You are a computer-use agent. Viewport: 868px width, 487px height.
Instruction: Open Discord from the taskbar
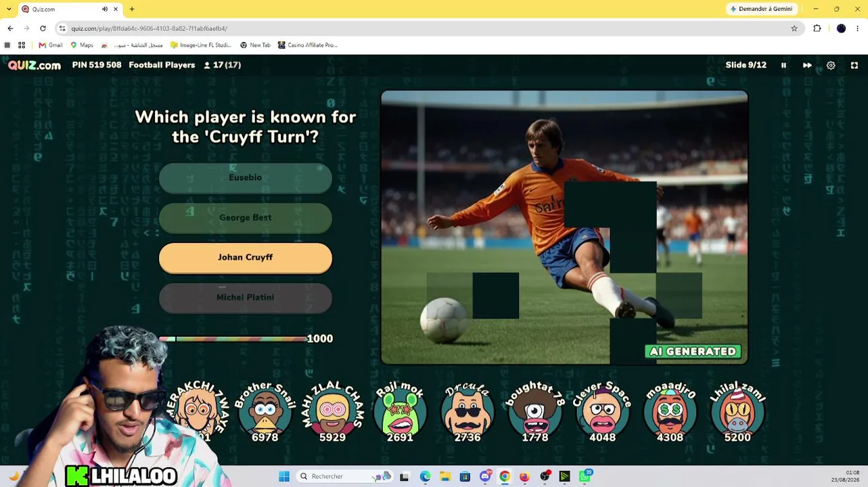pos(485,476)
